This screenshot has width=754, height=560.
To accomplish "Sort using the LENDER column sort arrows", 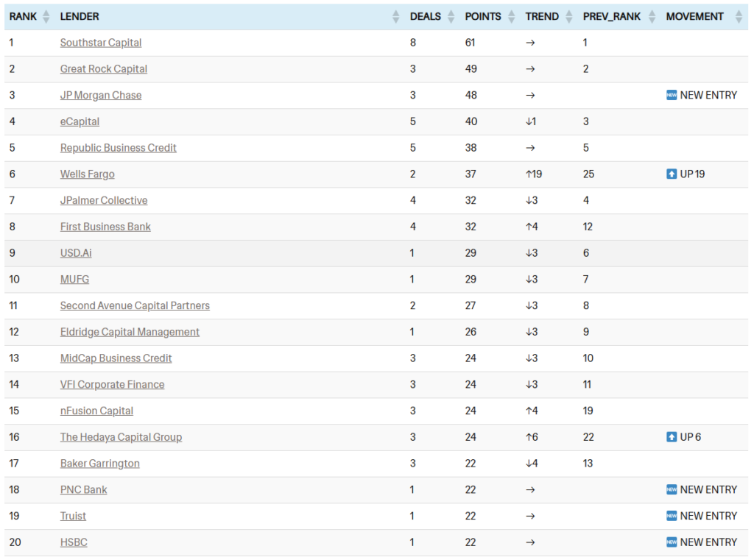I will click(395, 17).
